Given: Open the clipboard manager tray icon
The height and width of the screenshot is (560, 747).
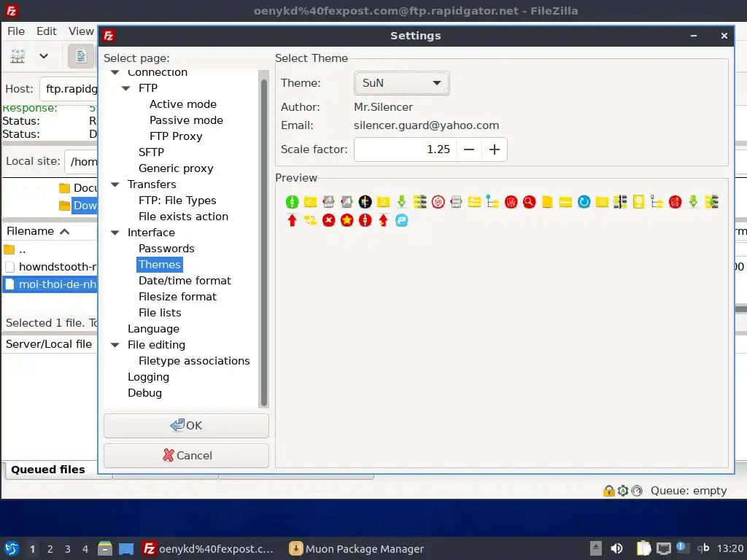Looking at the screenshot, I should [x=643, y=548].
